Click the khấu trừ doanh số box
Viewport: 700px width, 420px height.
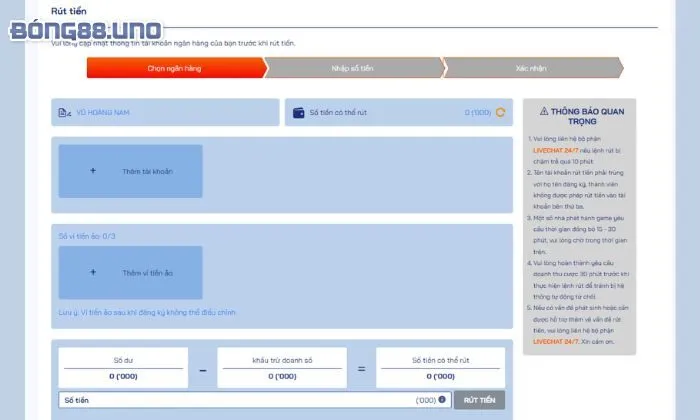pos(283,368)
